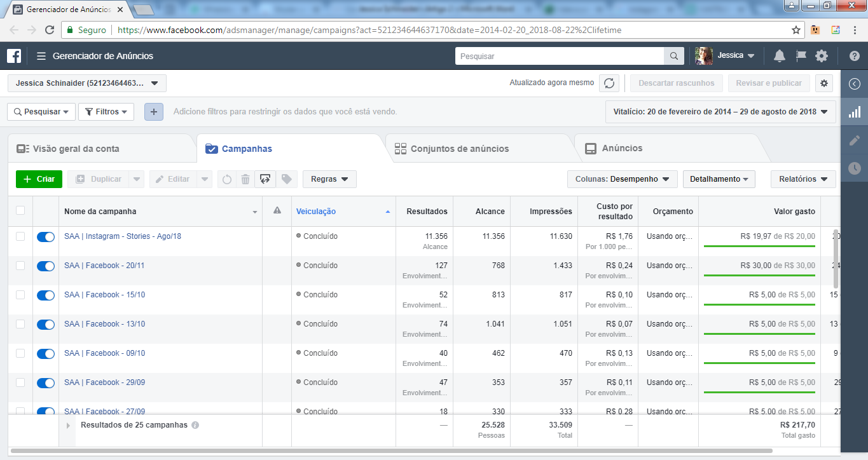This screenshot has width=868, height=460.
Task: Click the refresh data icon button
Action: (x=609, y=83)
